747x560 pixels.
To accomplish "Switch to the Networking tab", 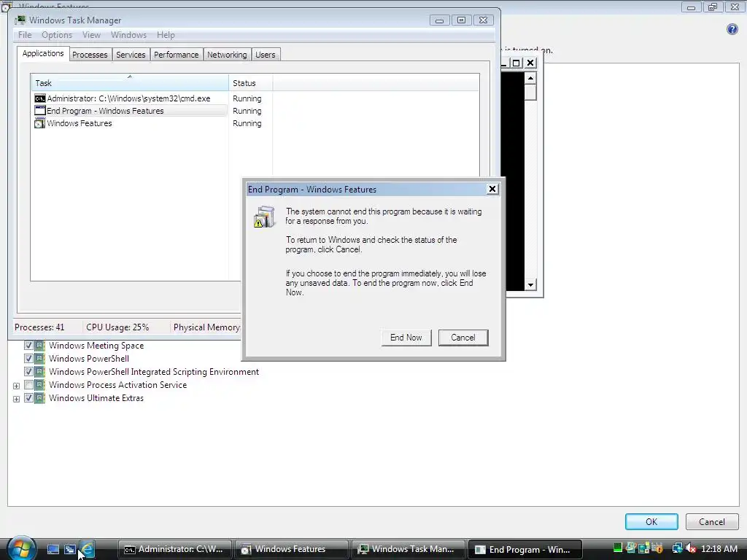I will 227,55.
